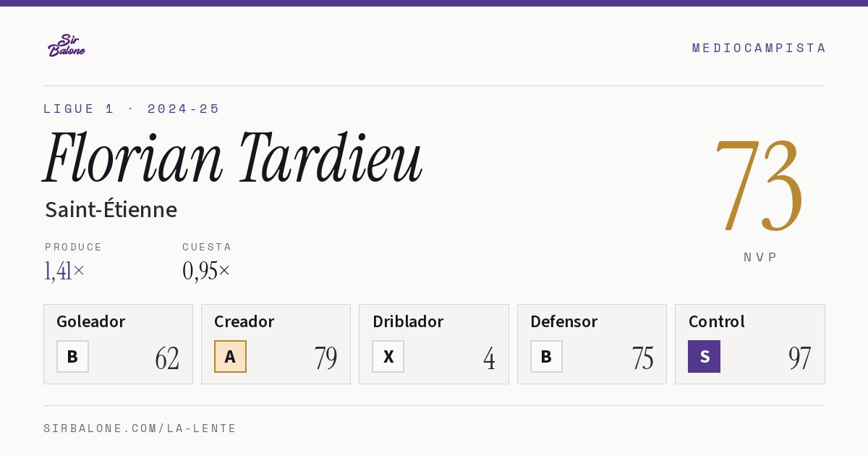
Task: Click the Driblador score 4
Action: pos(490,358)
